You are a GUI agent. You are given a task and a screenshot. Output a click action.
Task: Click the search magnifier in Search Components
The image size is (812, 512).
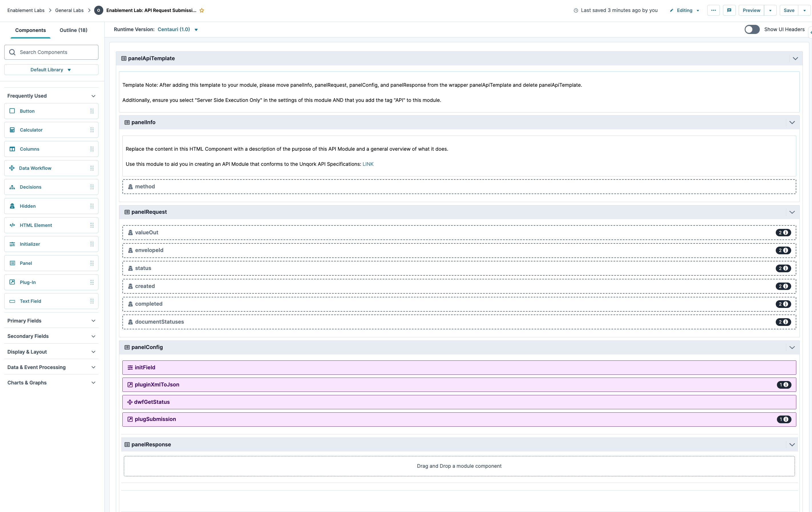pyautogui.click(x=12, y=52)
